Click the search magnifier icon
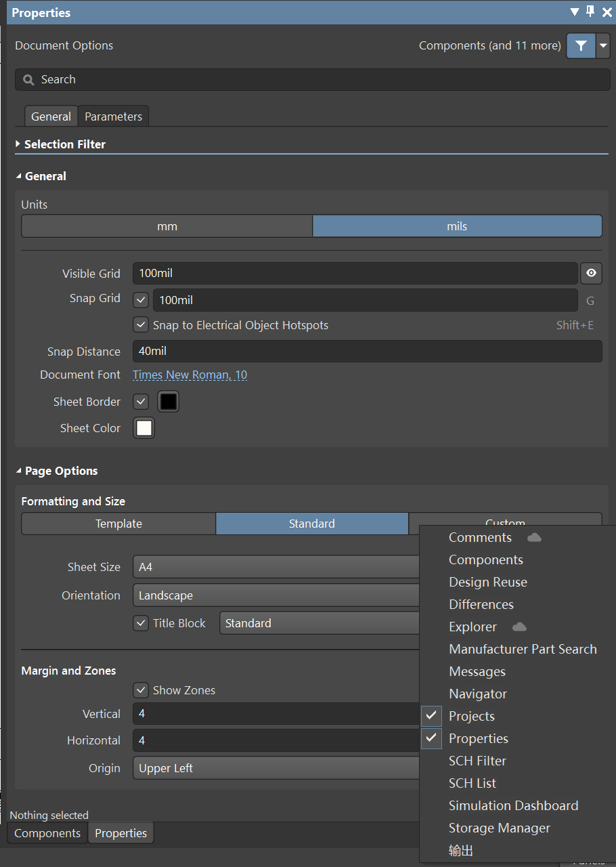This screenshot has height=867, width=616. pyautogui.click(x=28, y=80)
